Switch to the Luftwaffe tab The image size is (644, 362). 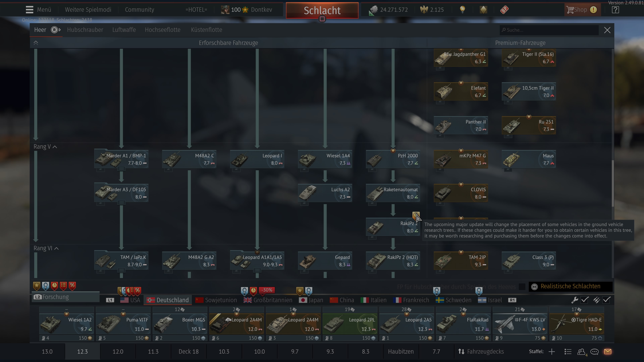coord(124,30)
